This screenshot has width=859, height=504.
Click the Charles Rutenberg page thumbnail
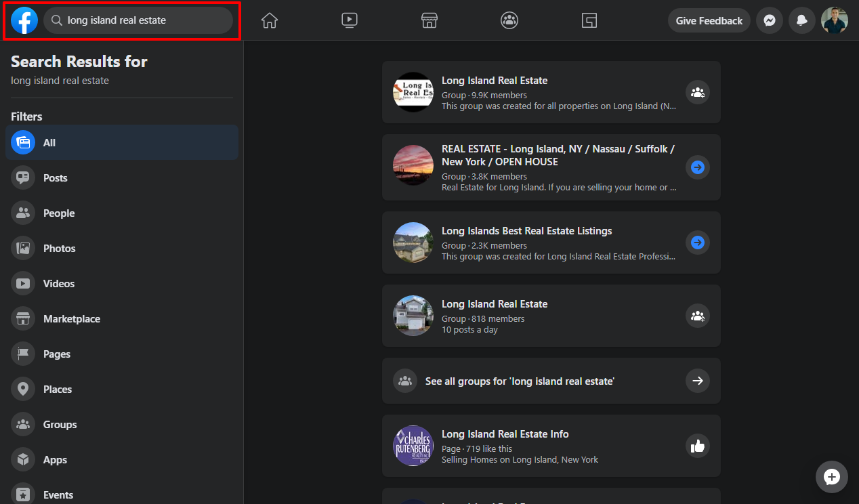coord(413,446)
